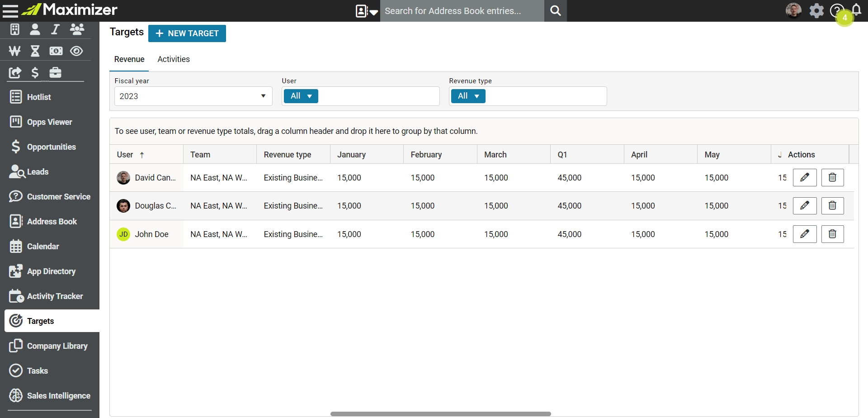Open Customer Service in the sidebar

point(50,196)
